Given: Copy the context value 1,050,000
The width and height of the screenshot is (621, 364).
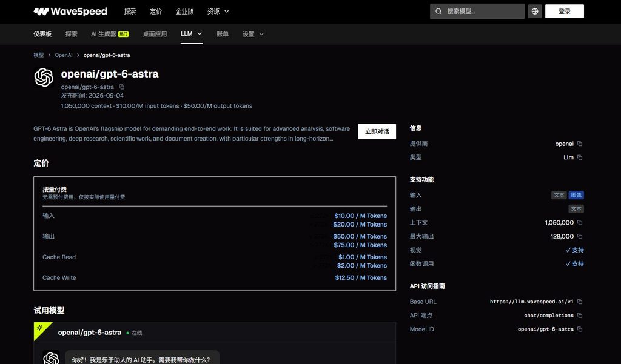Looking at the screenshot, I should coord(580,223).
